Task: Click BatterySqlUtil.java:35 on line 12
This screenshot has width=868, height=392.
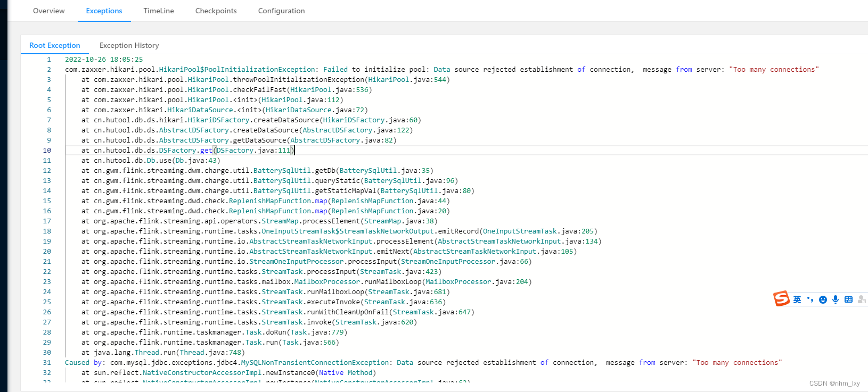Action: click(384, 171)
